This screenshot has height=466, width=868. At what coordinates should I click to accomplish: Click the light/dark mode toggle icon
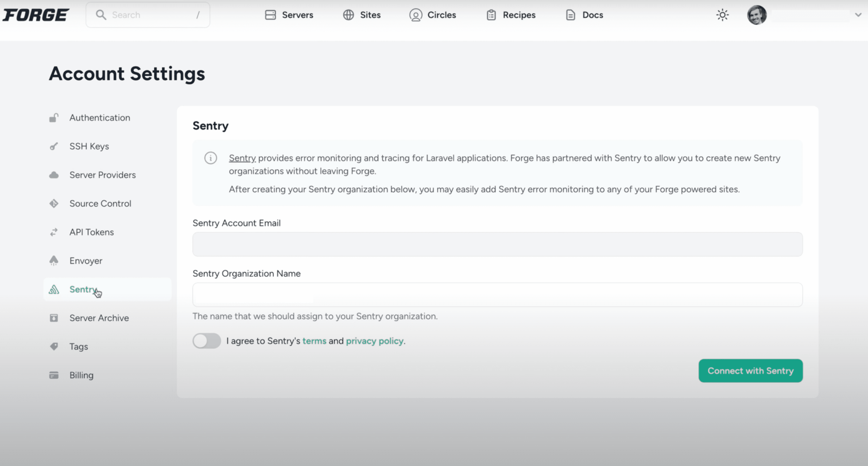[x=723, y=15]
